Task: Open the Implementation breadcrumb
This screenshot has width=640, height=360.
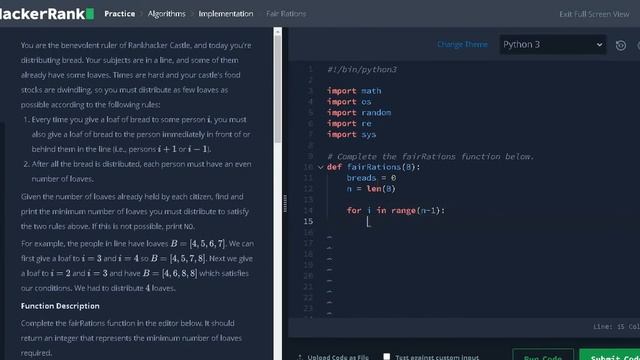Action: click(226, 14)
